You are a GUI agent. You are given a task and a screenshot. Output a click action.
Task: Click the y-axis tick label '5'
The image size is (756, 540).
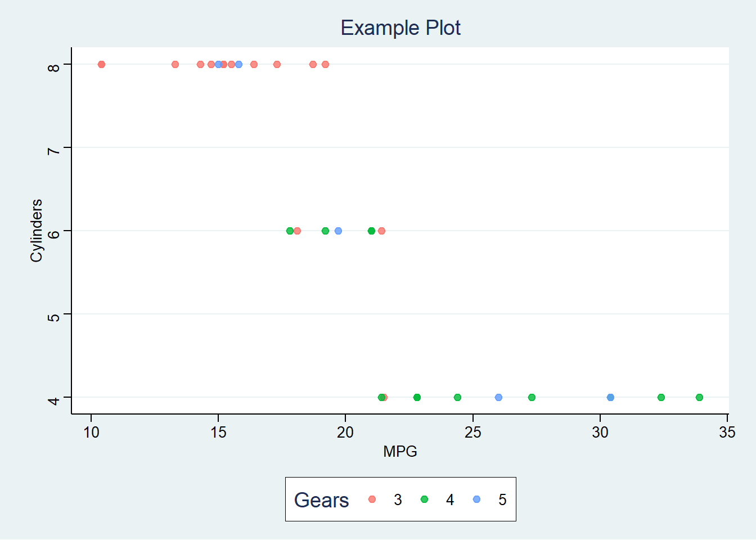53,317
